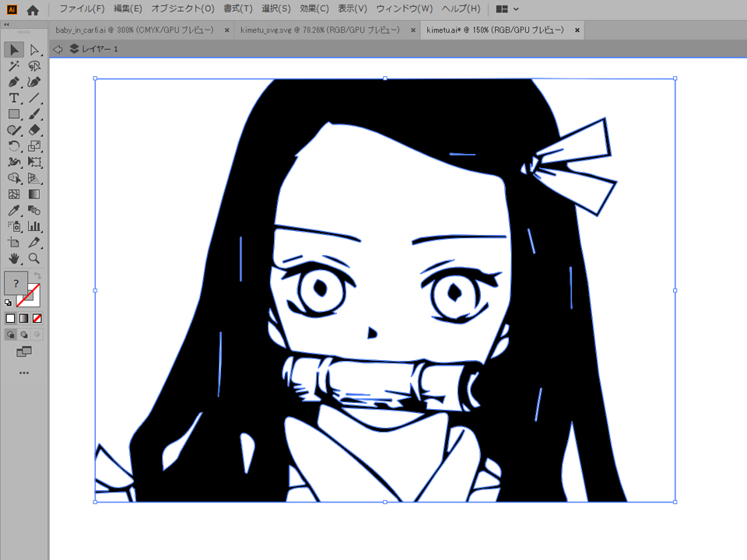
Task: Select the Eyedropper tool
Action: pyautogui.click(x=14, y=211)
